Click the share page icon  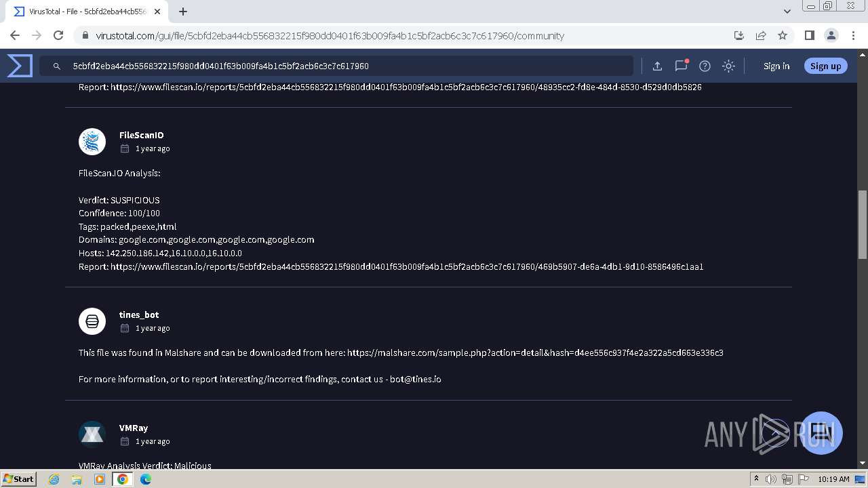[761, 35]
